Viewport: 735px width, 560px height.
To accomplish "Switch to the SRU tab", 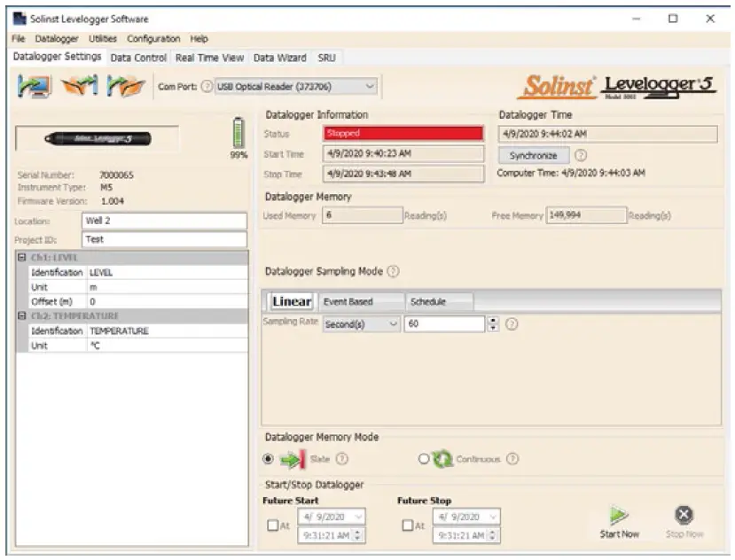I will pos(327,58).
